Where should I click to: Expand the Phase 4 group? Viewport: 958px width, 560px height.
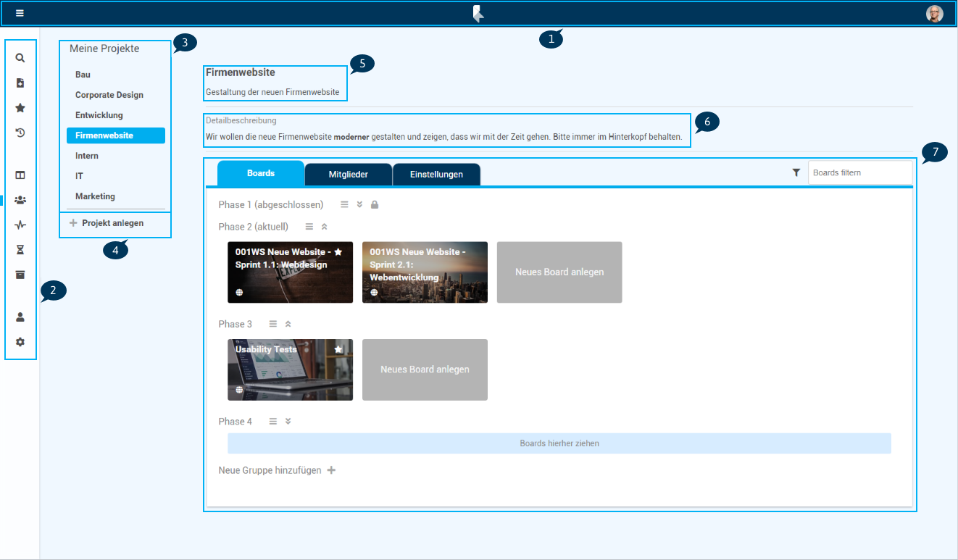pyautogui.click(x=288, y=421)
